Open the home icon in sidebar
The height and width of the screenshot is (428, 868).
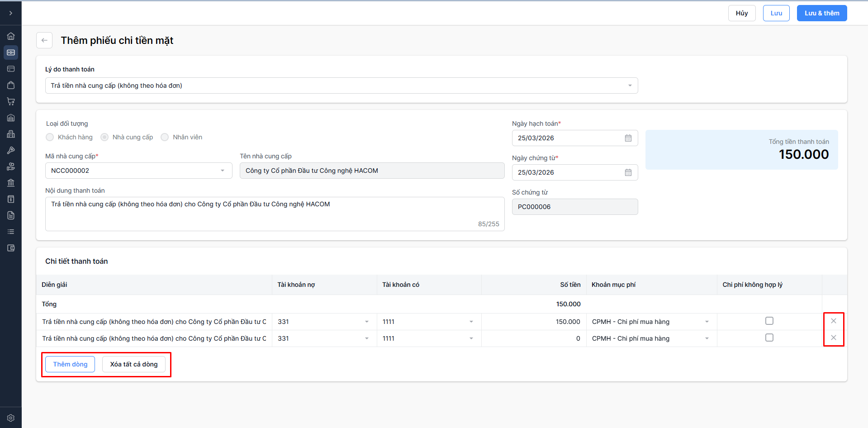[x=11, y=36]
